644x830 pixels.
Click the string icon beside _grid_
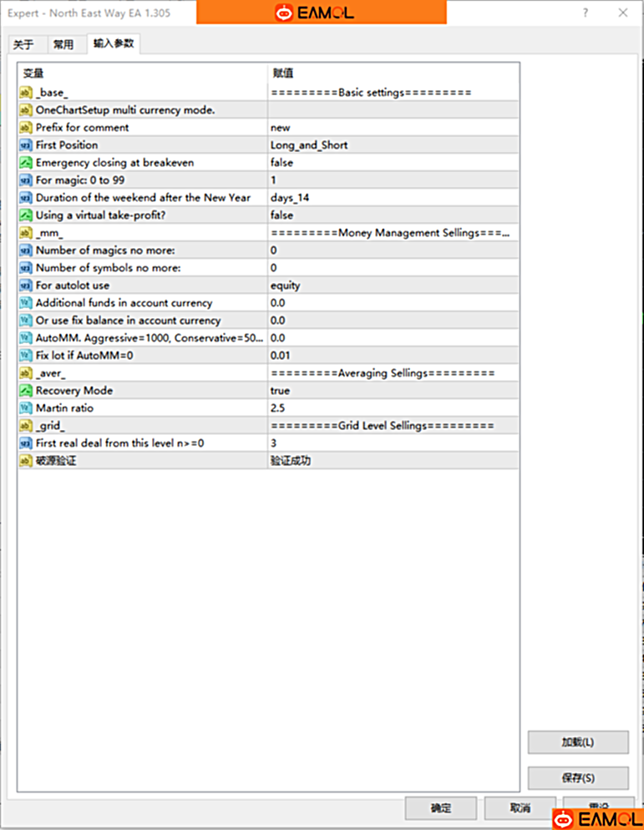pyautogui.click(x=26, y=426)
